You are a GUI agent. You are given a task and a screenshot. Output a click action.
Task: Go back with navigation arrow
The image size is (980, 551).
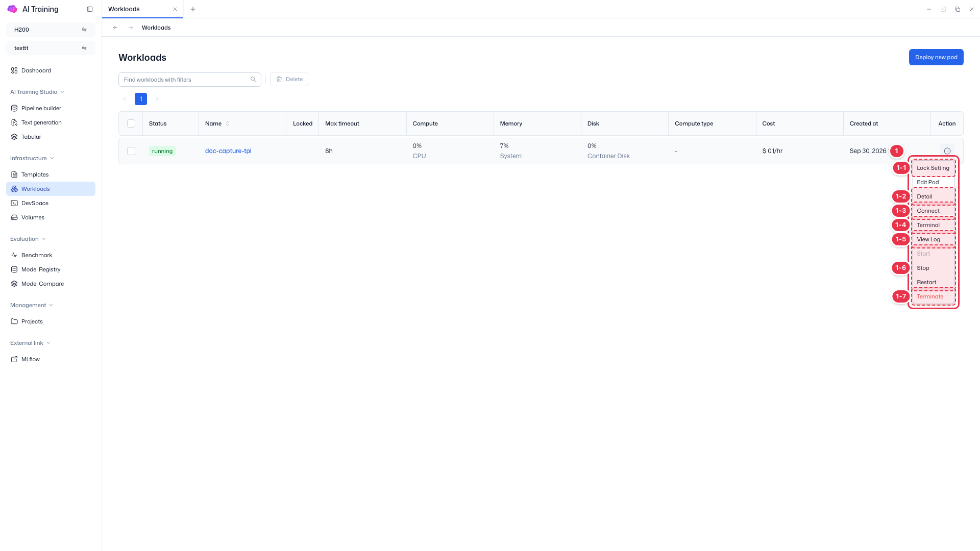[x=115, y=28]
